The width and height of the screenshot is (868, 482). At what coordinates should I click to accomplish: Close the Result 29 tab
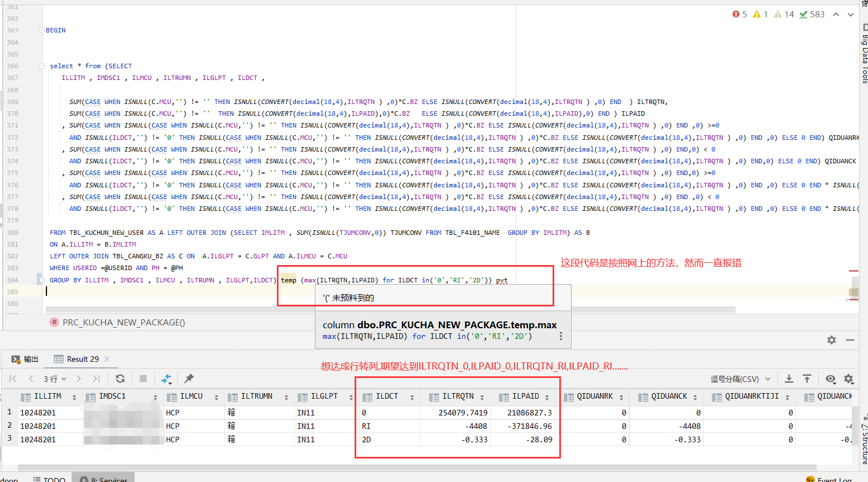tap(107, 359)
